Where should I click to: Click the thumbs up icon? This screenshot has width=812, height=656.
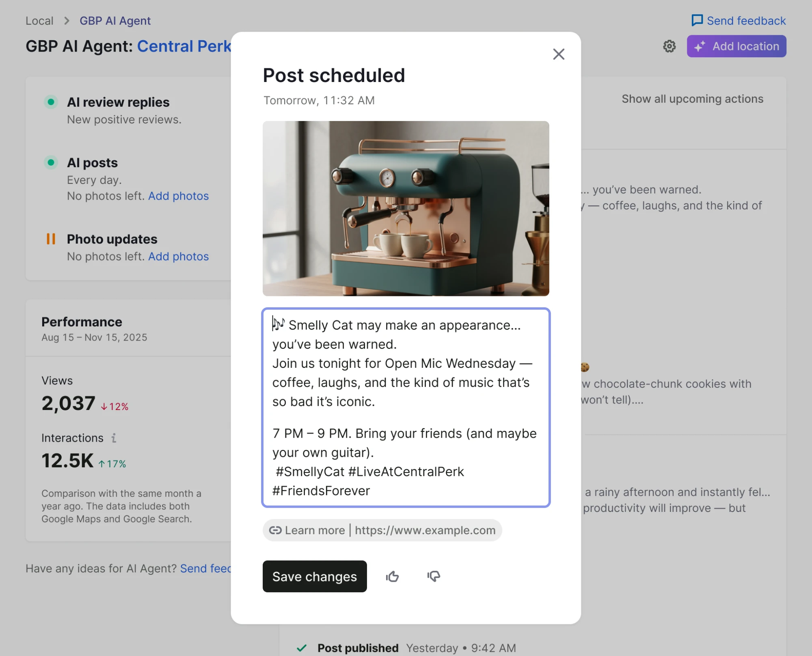[x=392, y=576]
